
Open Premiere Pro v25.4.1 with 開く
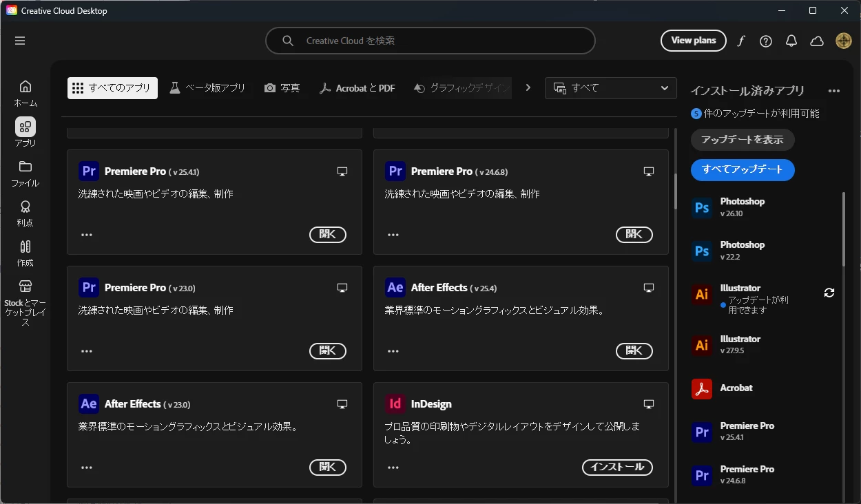click(328, 235)
